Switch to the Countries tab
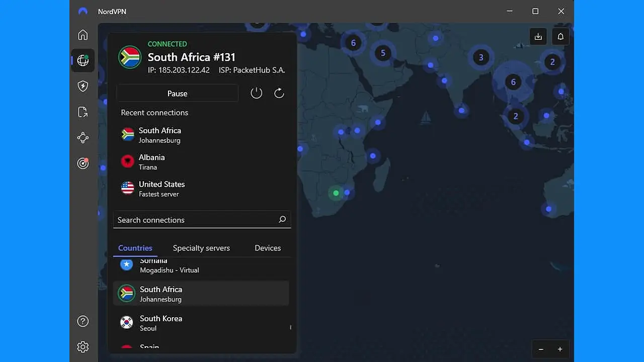Image resolution: width=644 pixels, height=362 pixels. (x=135, y=248)
